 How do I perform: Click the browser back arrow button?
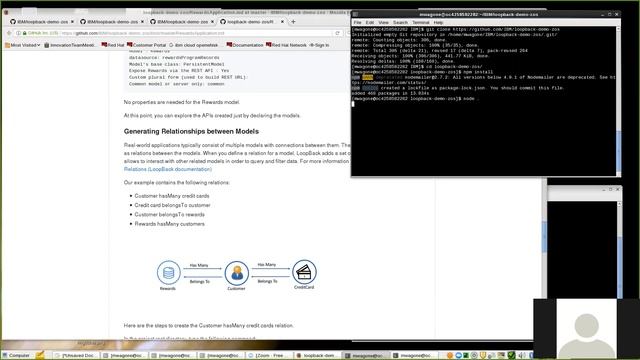[9, 33]
